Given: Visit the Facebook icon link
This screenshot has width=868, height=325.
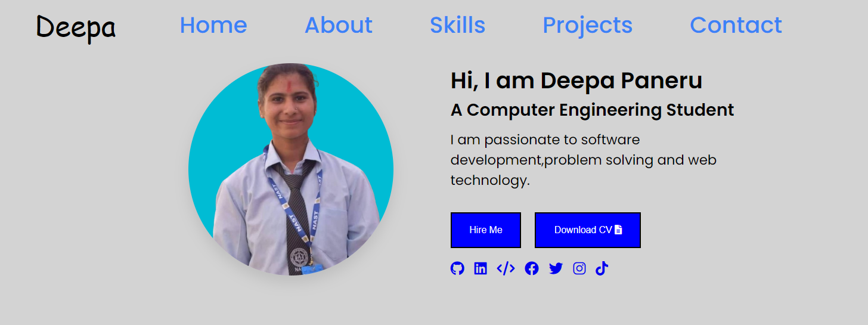Looking at the screenshot, I should [532, 268].
